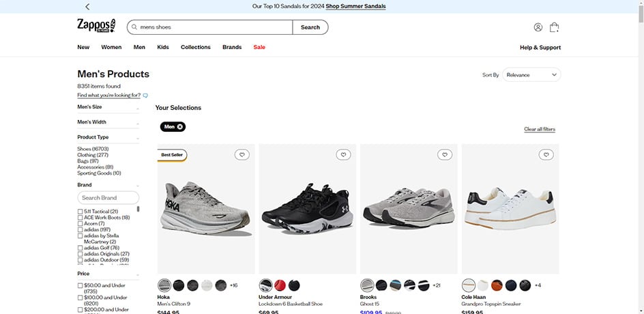
Task: Open the Men menu
Action: [139, 47]
